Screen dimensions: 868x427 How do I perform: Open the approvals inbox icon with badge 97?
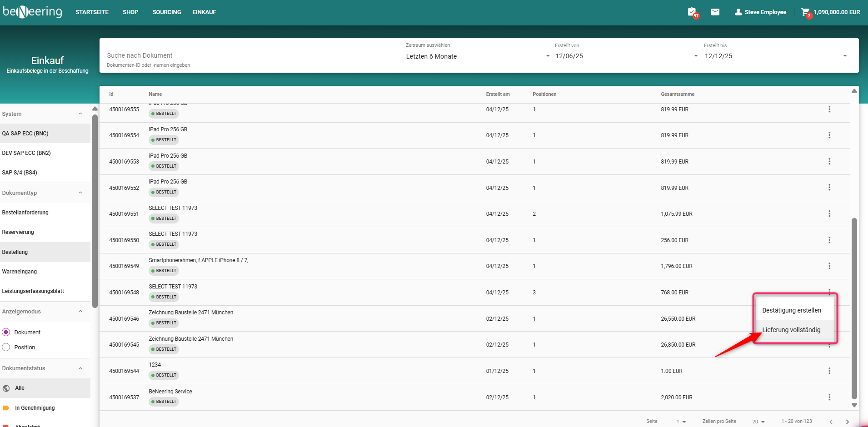click(x=692, y=12)
